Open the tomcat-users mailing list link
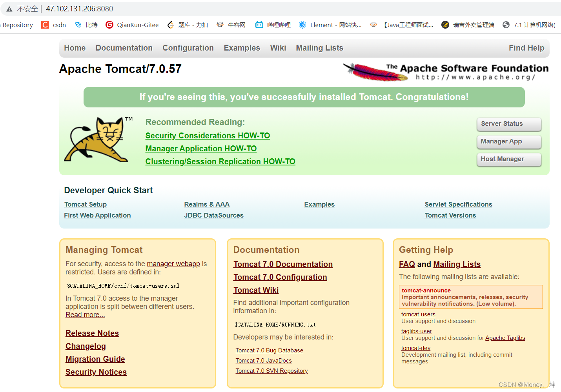561x392 pixels. (x=418, y=314)
